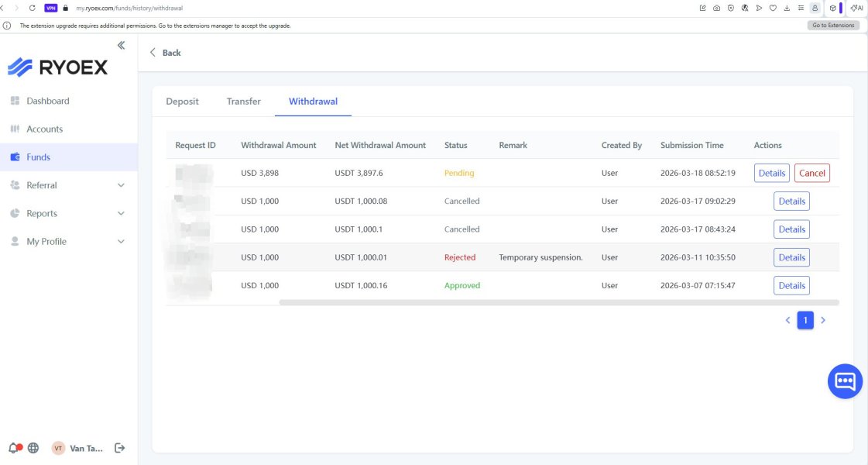Screen dimensions: 868x465
Task: Click Go to Extensions button
Action: click(x=833, y=25)
